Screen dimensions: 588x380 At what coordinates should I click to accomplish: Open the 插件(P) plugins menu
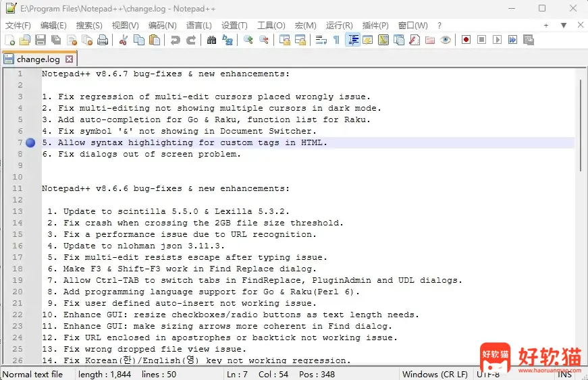coord(375,26)
